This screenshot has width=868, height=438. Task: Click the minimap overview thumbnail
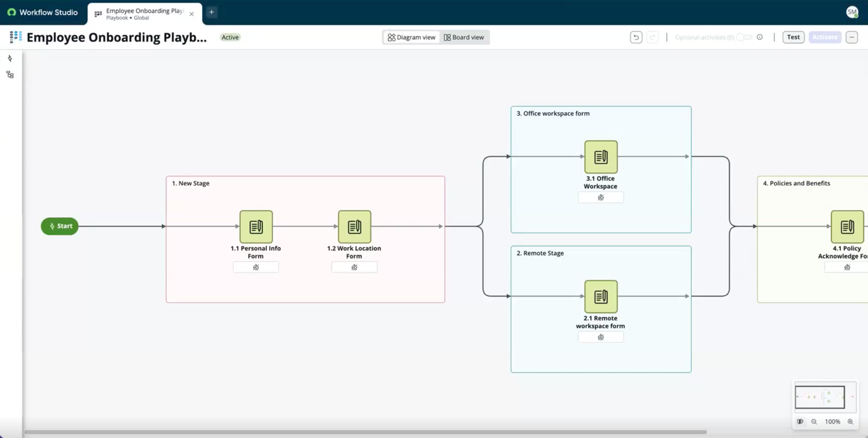pyautogui.click(x=825, y=397)
